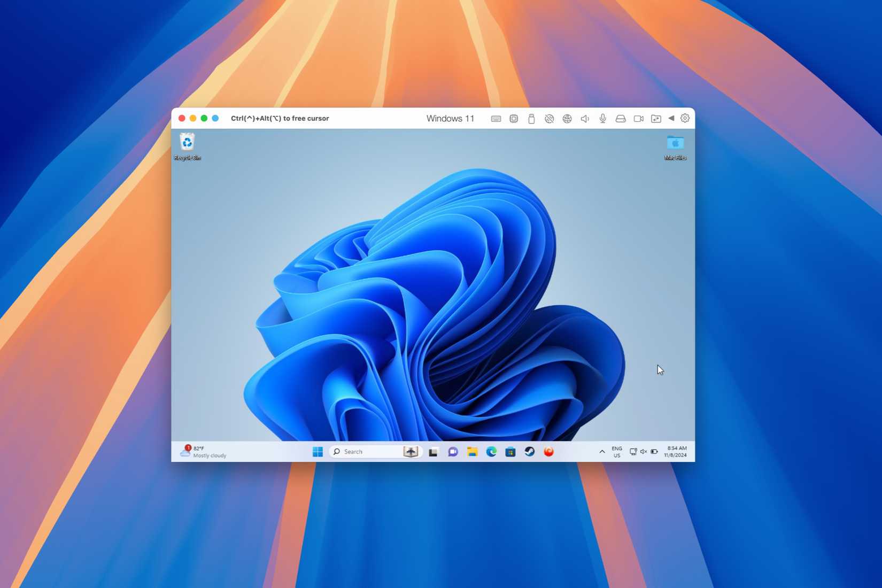Open the shared folders icon

coord(656,118)
